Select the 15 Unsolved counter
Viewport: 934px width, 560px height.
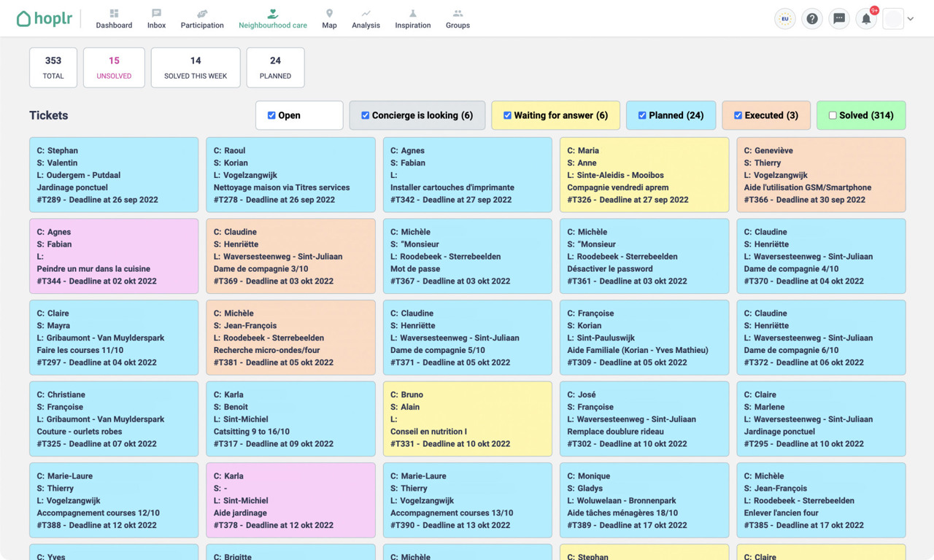click(114, 68)
